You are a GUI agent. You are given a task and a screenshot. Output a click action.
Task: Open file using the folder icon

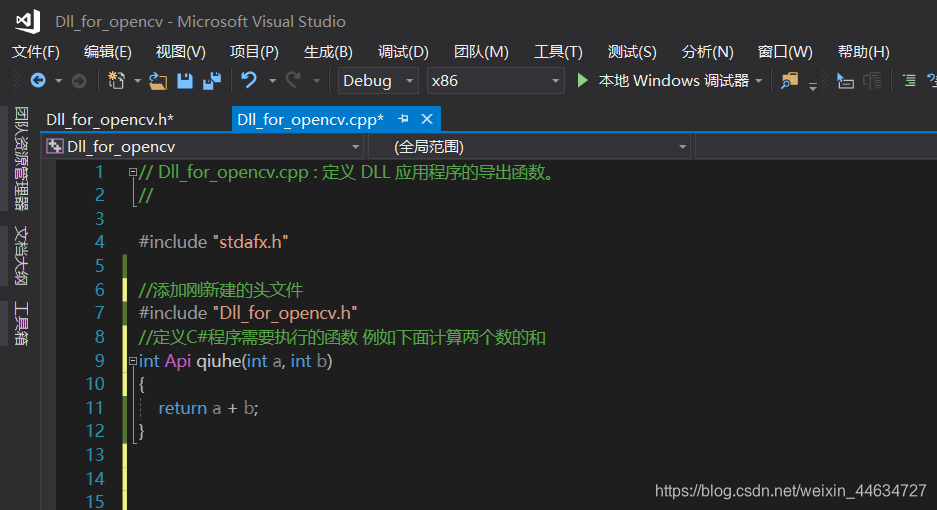pyautogui.click(x=158, y=81)
